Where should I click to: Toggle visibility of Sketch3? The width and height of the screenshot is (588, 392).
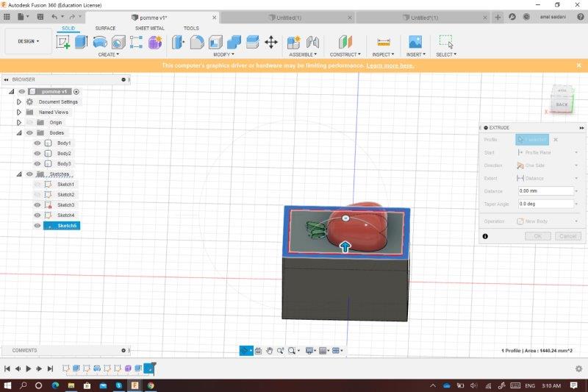(37, 204)
